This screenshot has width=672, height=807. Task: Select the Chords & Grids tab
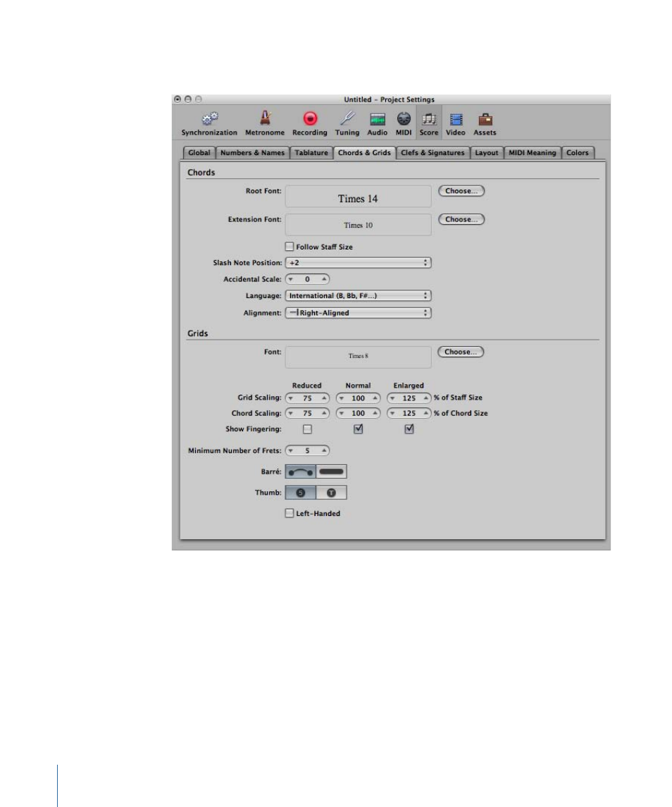(364, 153)
